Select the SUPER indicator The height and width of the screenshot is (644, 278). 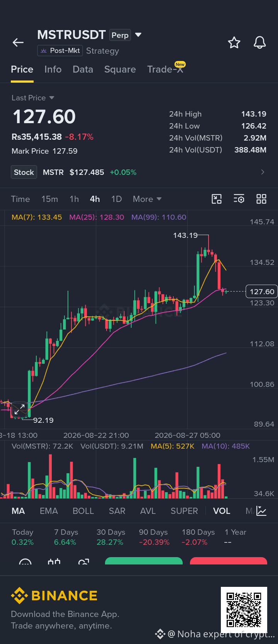coord(184,511)
